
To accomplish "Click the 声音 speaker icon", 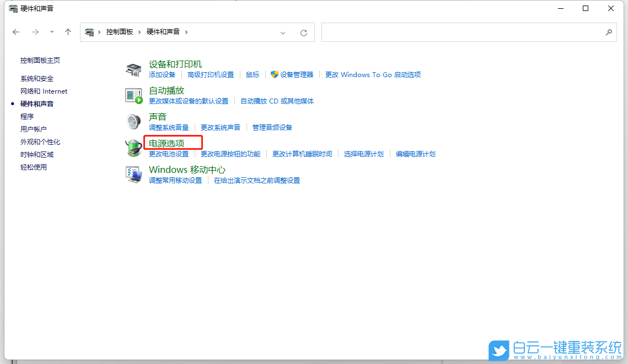I will click(x=133, y=121).
